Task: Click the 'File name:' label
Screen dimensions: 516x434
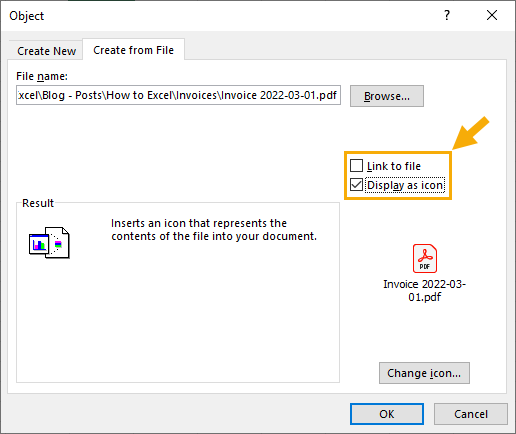Action: pos(42,76)
